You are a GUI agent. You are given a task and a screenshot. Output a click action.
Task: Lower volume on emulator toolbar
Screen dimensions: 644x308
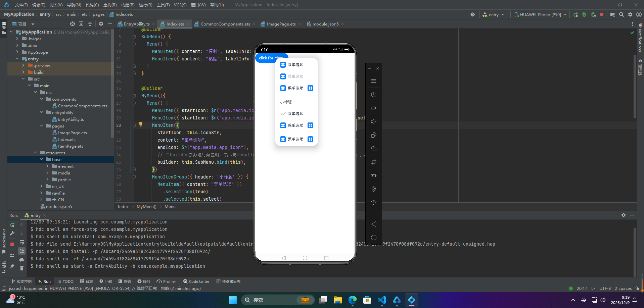point(374,121)
